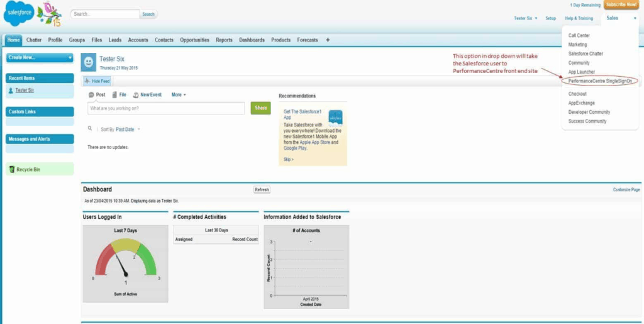Open the Opportunities tab
Viewport: 644px width, 324px height.
pos(195,40)
